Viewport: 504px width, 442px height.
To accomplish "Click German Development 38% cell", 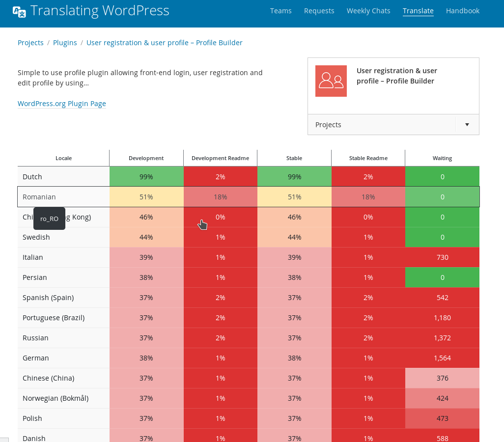I will coord(146,358).
